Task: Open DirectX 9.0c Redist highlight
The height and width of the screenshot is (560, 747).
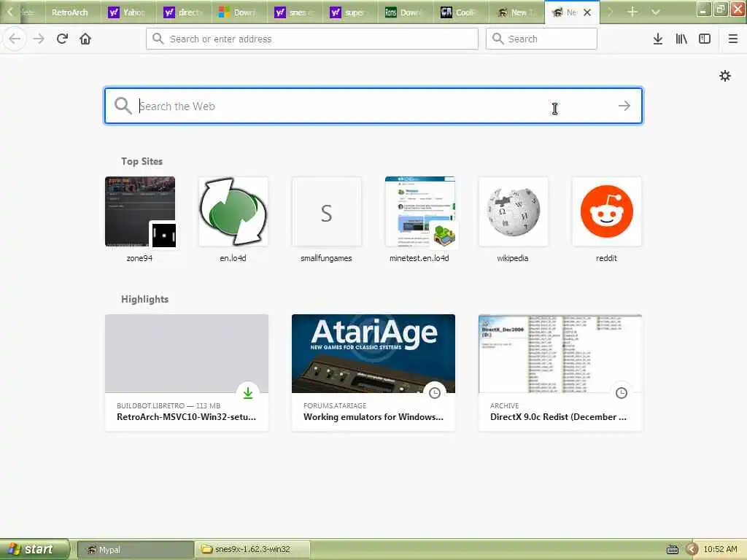Action: point(560,373)
